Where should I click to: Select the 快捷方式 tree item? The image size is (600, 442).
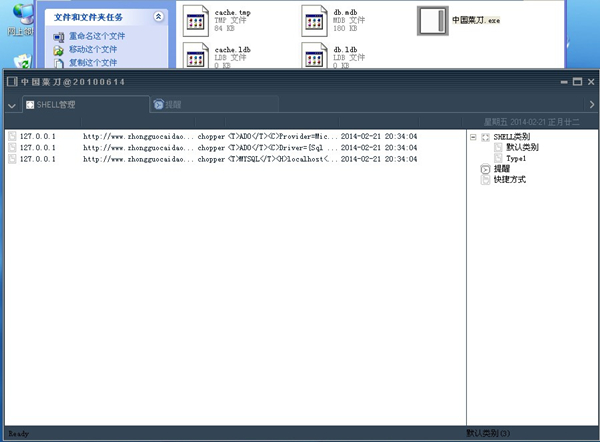(x=509, y=180)
